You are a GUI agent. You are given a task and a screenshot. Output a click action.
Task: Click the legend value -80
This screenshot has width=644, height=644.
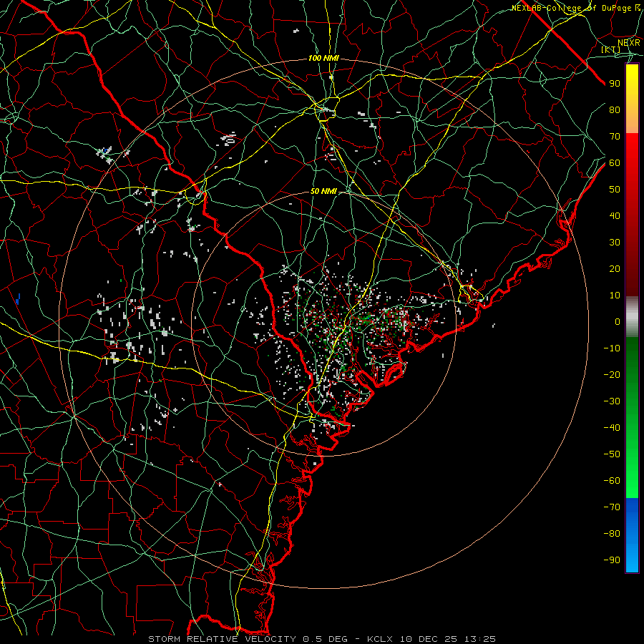tap(612, 534)
